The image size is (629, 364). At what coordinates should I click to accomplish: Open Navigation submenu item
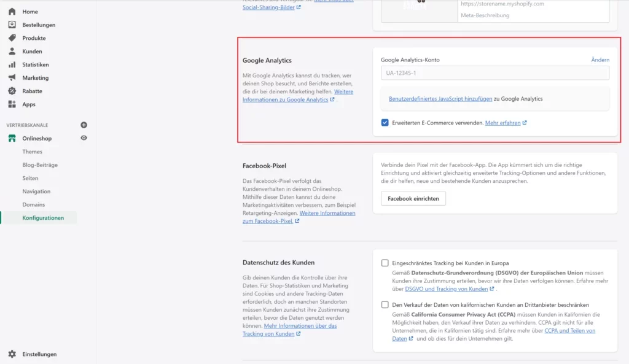tap(36, 192)
